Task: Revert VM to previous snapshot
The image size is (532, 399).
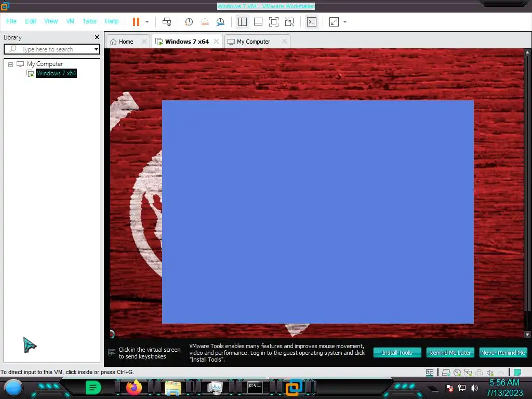Action: (x=205, y=22)
